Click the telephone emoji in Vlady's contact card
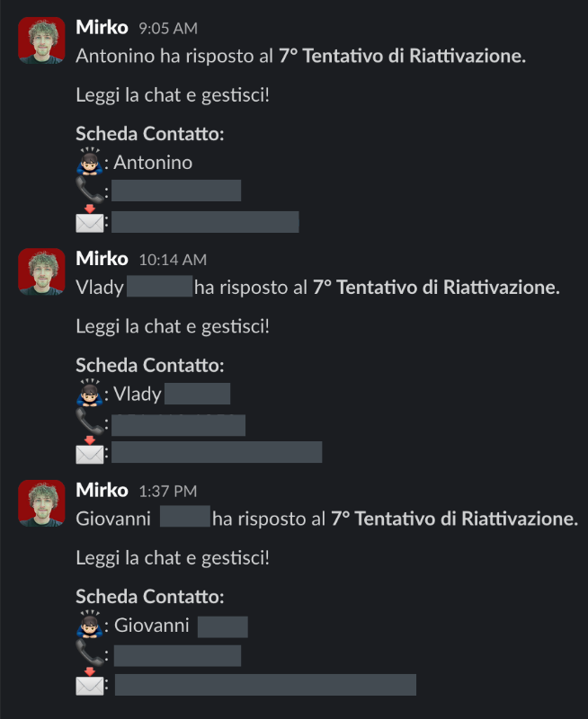This screenshot has height=719, width=588. pyautogui.click(x=89, y=422)
